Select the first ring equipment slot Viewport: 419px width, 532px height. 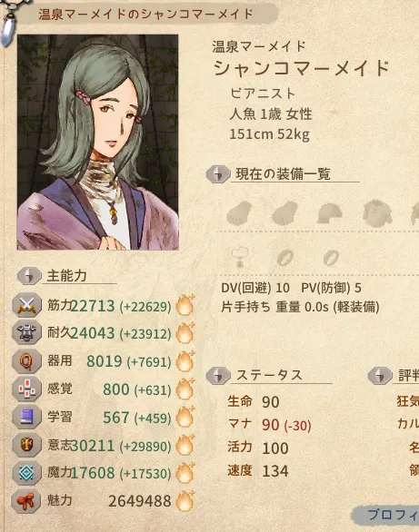[x=285, y=258]
